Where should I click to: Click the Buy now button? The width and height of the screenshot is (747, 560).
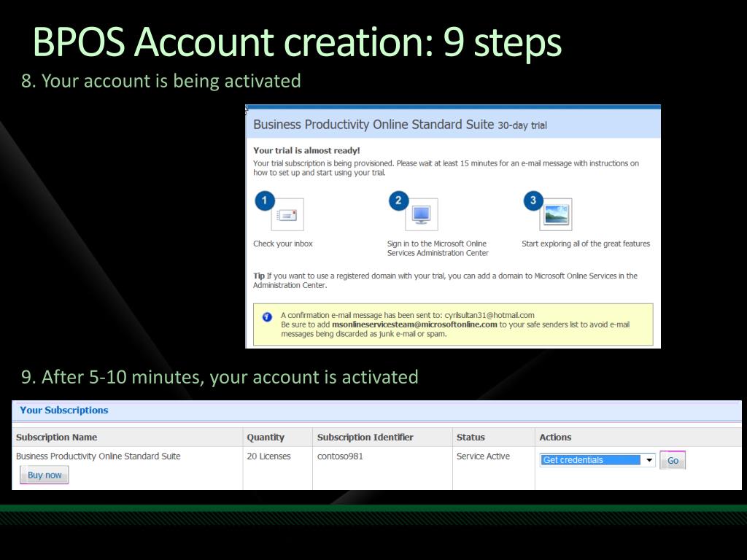coord(44,475)
